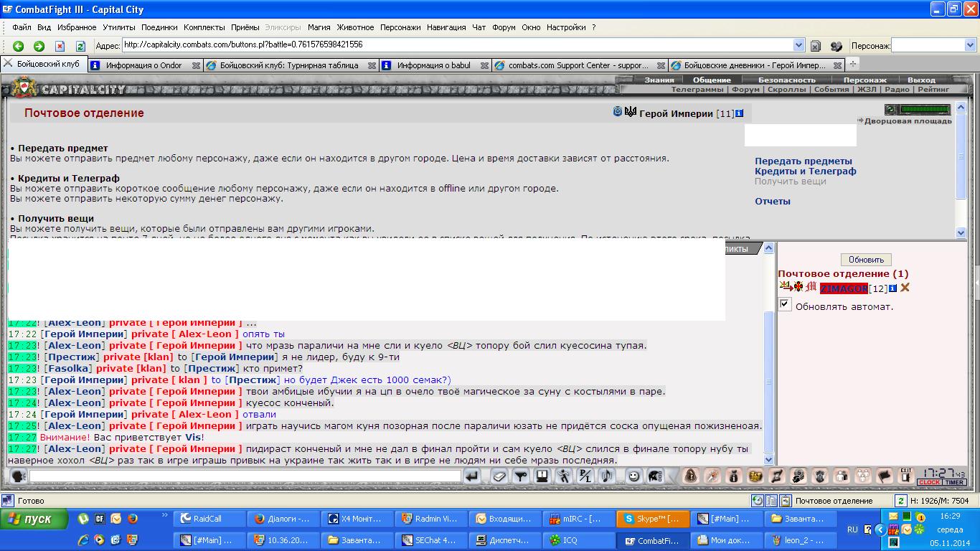Click the crossed swords icon after ZIMAGOR
This screenshot has width=980, height=551.
[905, 288]
